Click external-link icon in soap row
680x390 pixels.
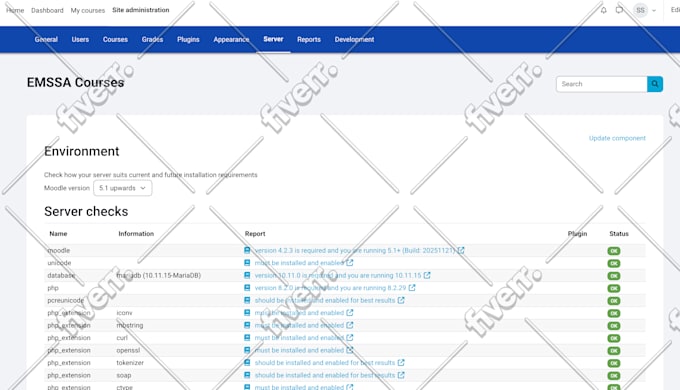(401, 375)
